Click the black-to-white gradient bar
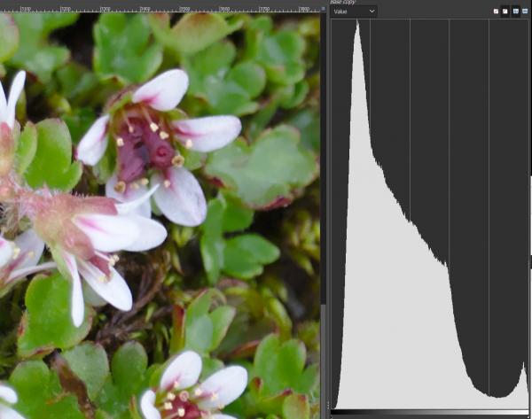This screenshot has height=419, width=532. 430,412
